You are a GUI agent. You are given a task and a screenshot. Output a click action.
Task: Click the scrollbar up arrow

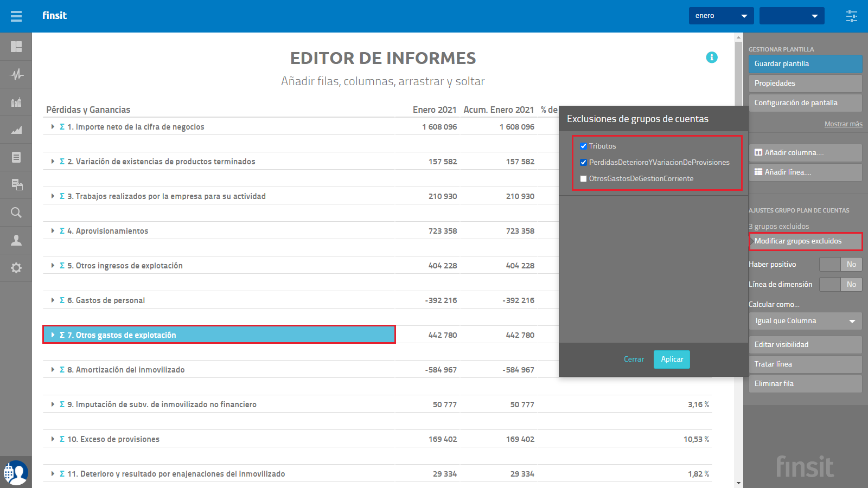pyautogui.click(x=738, y=37)
